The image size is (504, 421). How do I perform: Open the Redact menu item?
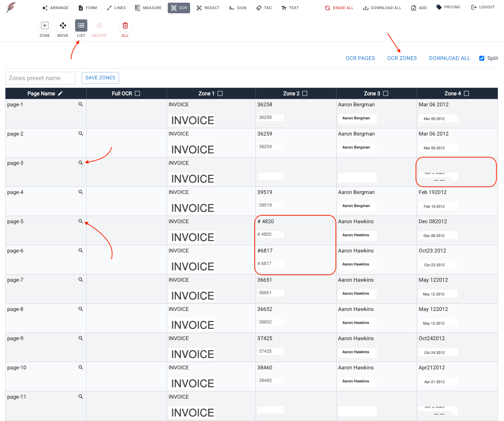(x=208, y=8)
